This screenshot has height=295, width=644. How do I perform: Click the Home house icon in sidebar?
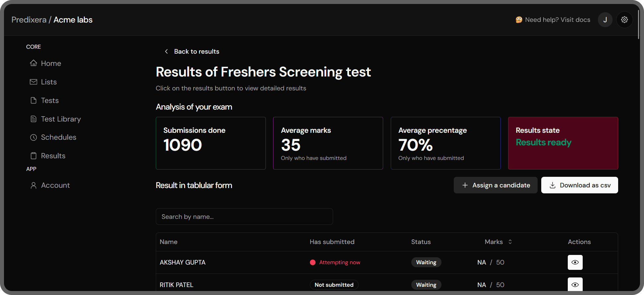tap(33, 63)
